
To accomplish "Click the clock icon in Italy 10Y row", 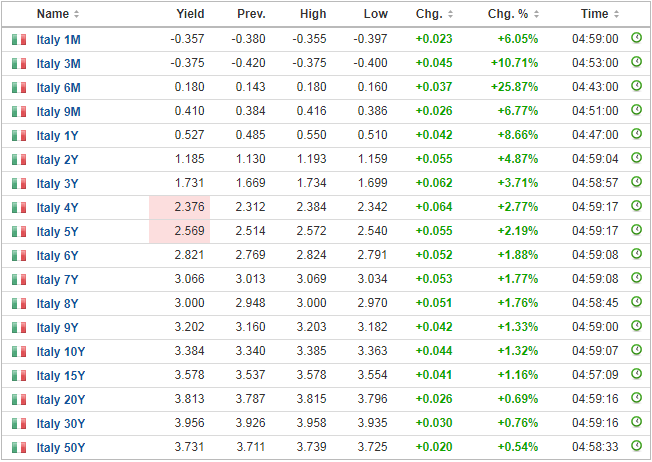I will tap(637, 351).
